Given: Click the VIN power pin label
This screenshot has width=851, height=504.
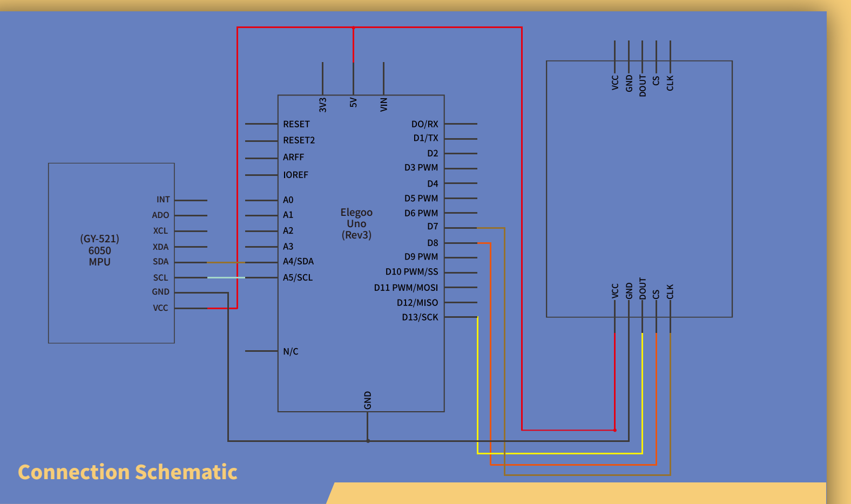Looking at the screenshot, I should tap(384, 105).
